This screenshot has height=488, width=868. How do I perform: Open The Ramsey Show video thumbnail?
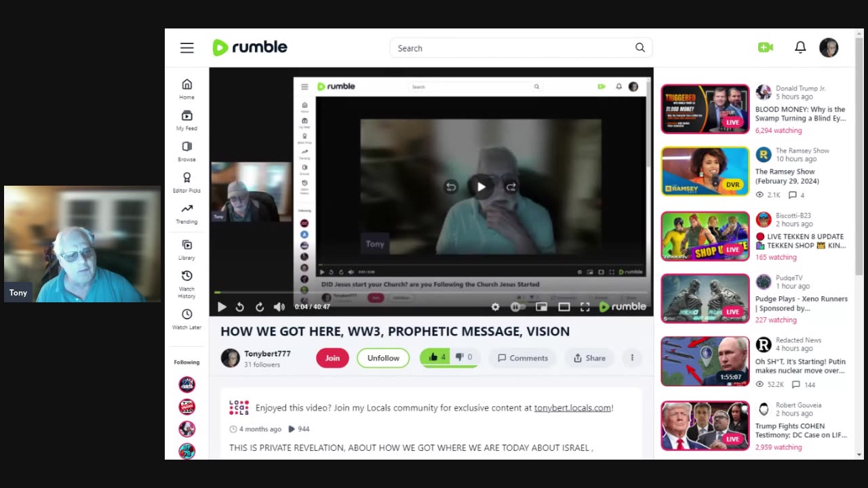click(x=705, y=171)
